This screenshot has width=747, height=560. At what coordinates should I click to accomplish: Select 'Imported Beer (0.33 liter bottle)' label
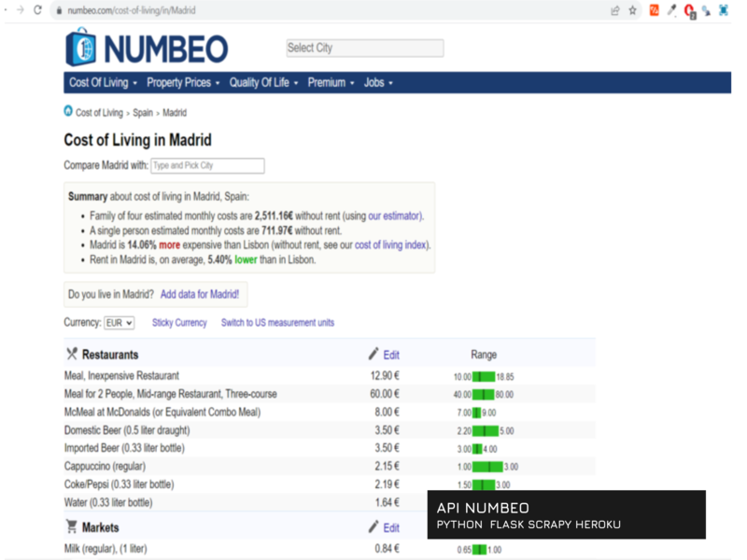[x=124, y=448]
